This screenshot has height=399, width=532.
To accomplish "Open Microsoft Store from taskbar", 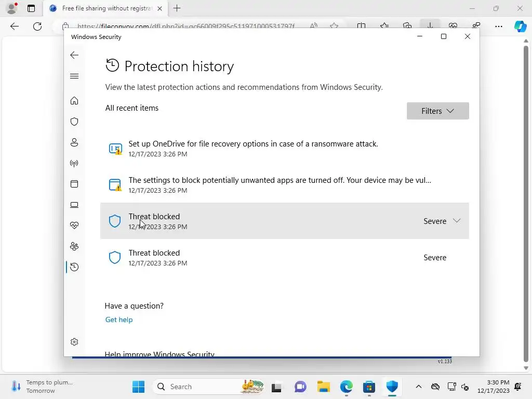I will pos(369,387).
